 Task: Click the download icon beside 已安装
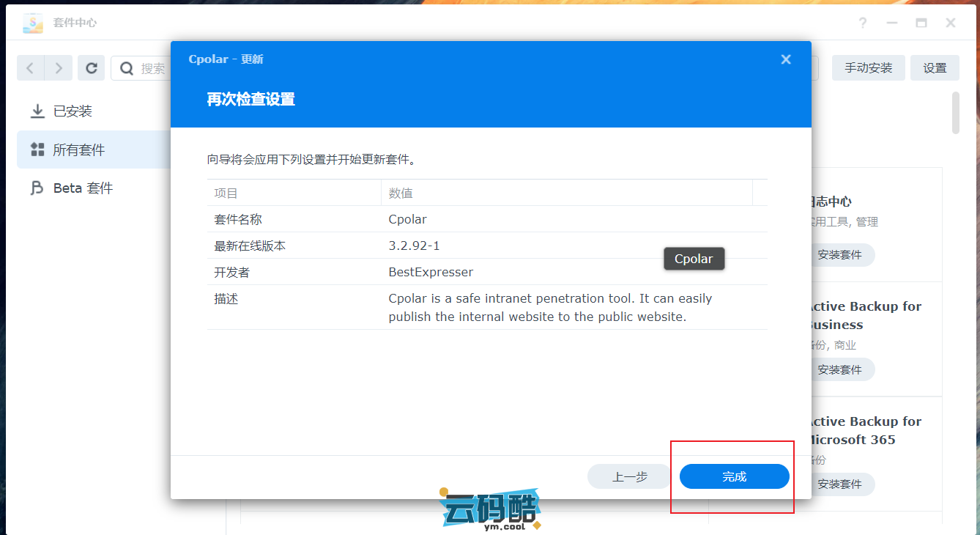(x=37, y=111)
